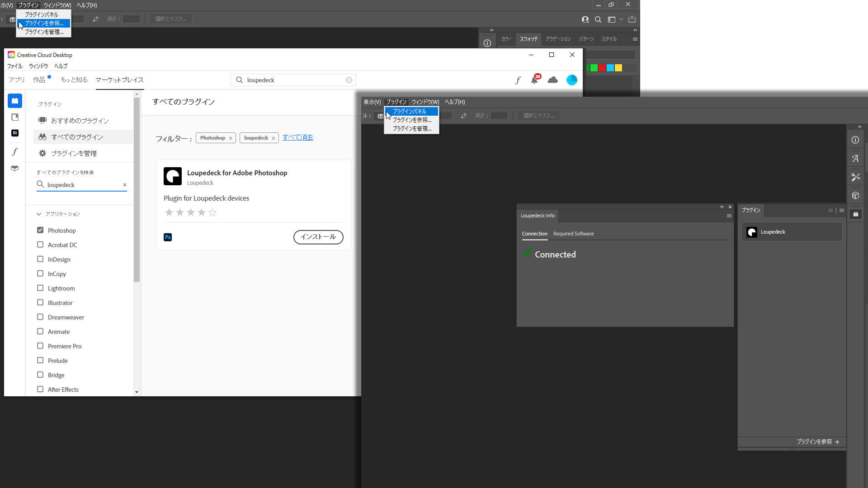
Task: Pick the red color swatch
Action: tap(602, 68)
